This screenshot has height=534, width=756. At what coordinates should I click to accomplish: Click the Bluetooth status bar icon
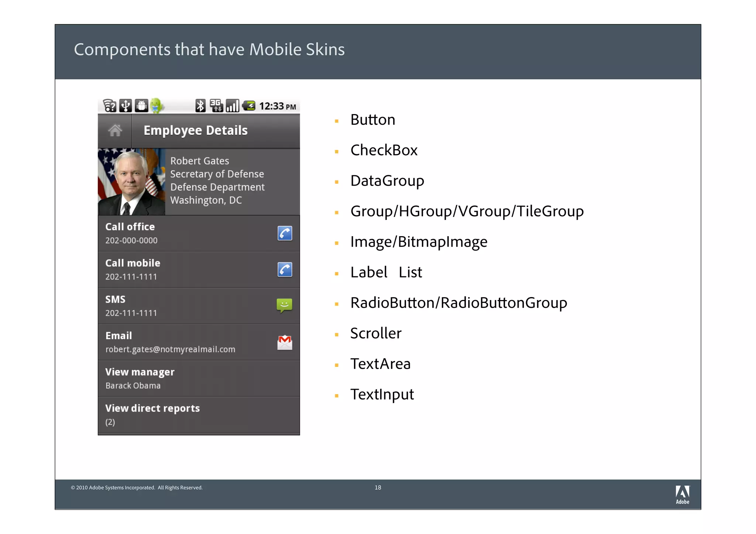200,106
